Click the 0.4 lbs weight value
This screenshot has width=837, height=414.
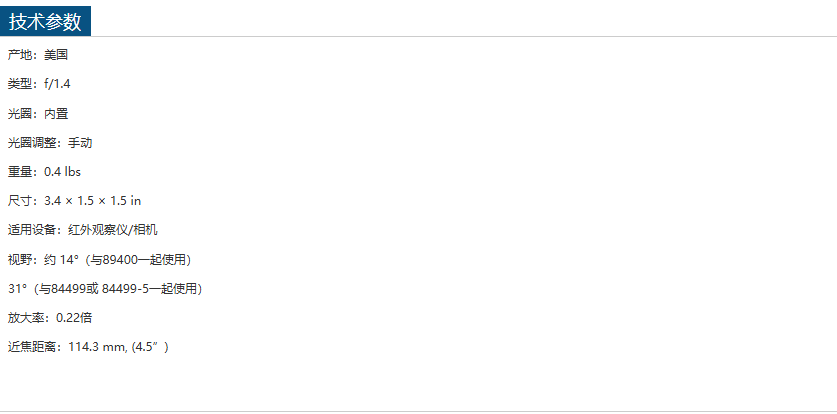pos(62,172)
